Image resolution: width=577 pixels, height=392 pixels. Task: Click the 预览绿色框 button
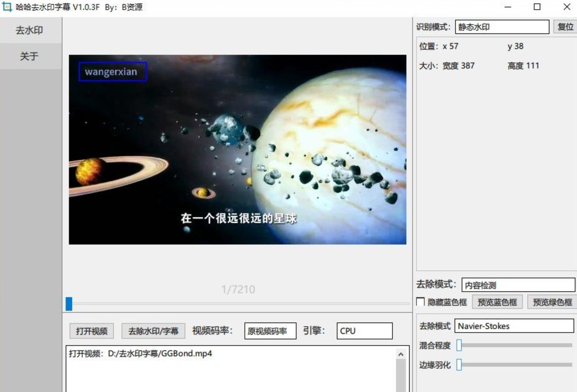[552, 302]
